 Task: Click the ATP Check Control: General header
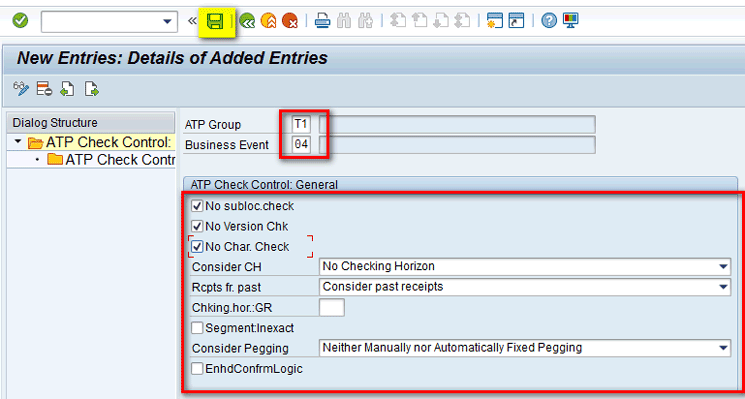coord(460,184)
